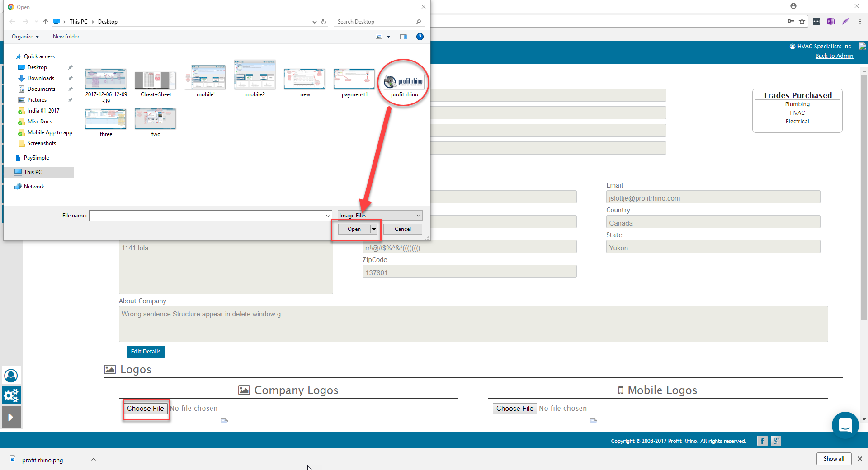Click the refresh icon in address bar
This screenshot has height=470, width=868.
pos(324,22)
